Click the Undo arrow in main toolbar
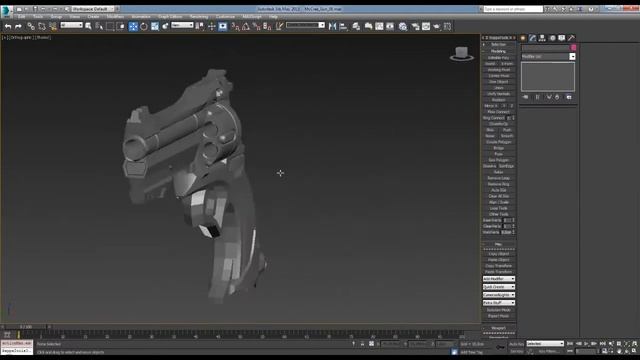 (8, 27)
